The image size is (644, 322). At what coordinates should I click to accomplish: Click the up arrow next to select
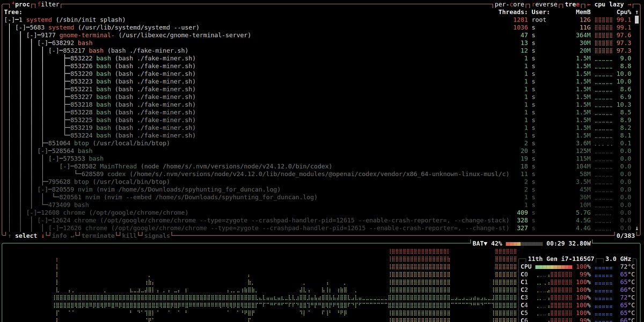[10, 236]
